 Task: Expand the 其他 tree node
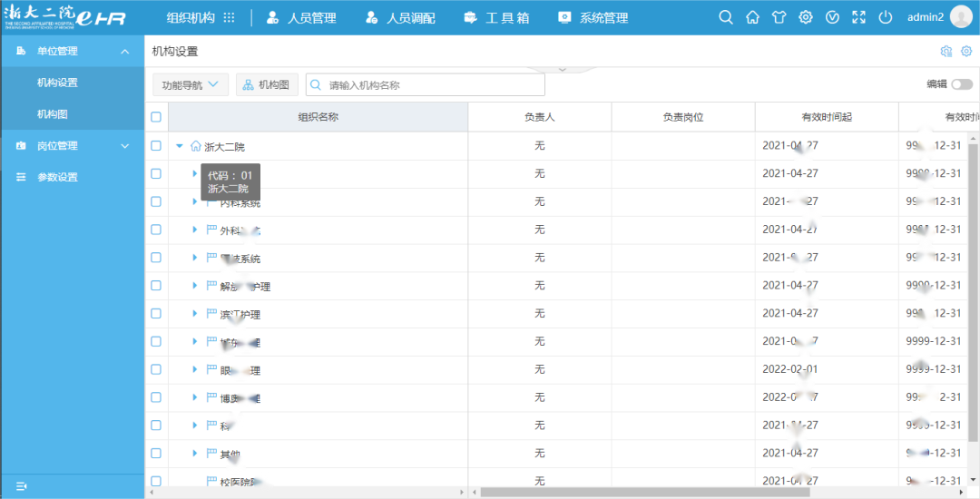tap(195, 453)
